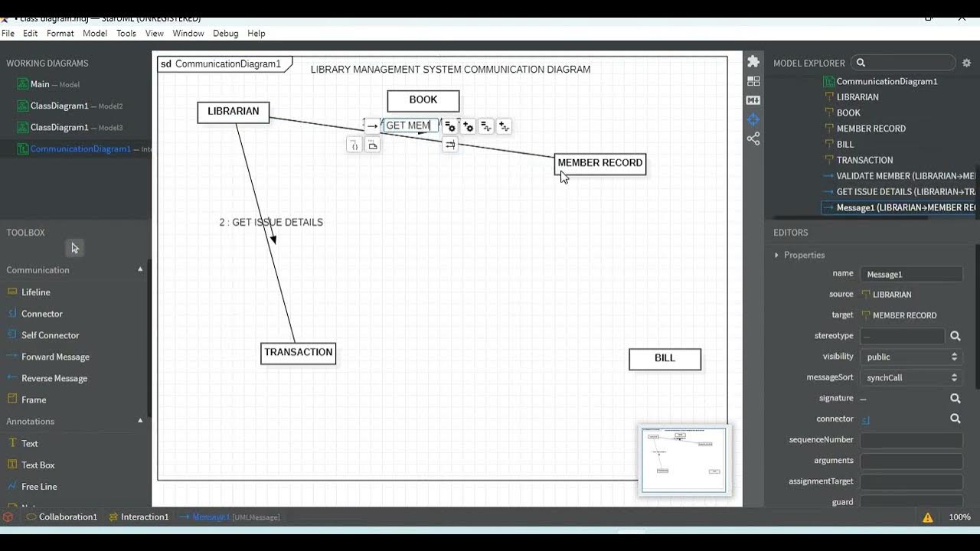The height and width of the screenshot is (551, 980).
Task: Click the arguments input field
Action: (911, 461)
